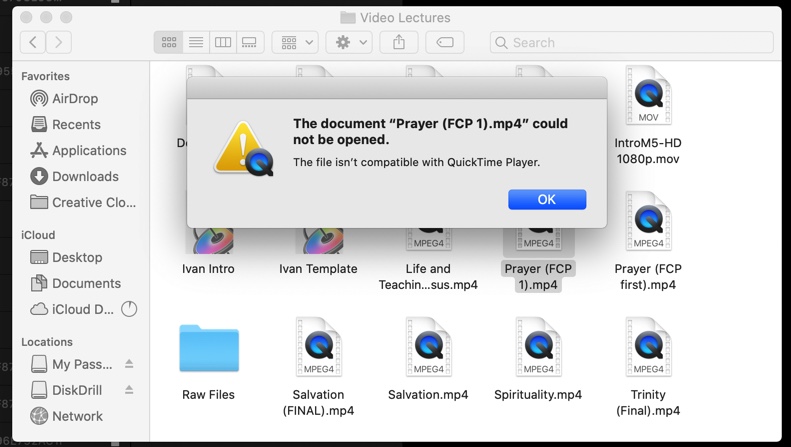Screen dimensions: 791x447
Task: Open Documents under iCloud
Action: (x=76, y=284)
